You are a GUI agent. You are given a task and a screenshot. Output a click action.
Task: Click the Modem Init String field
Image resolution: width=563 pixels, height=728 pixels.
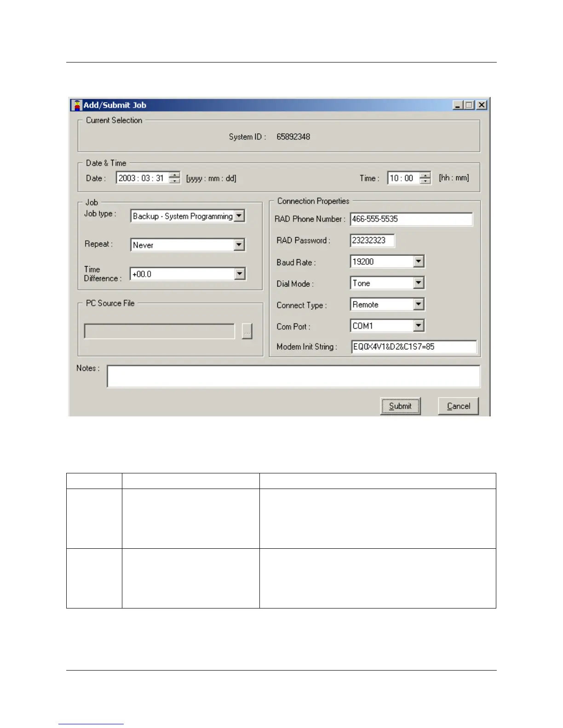tap(414, 347)
